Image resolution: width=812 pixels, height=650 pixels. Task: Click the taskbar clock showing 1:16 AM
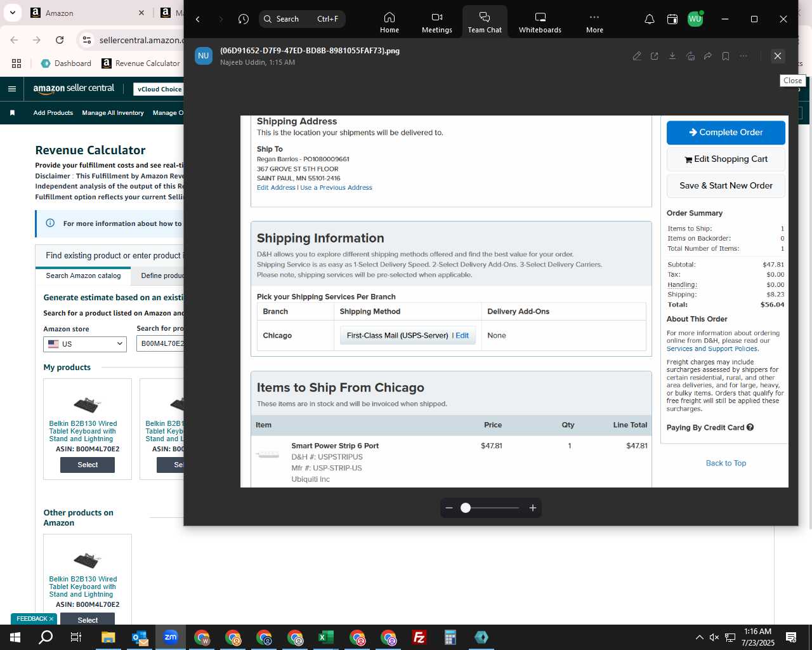pos(757,637)
